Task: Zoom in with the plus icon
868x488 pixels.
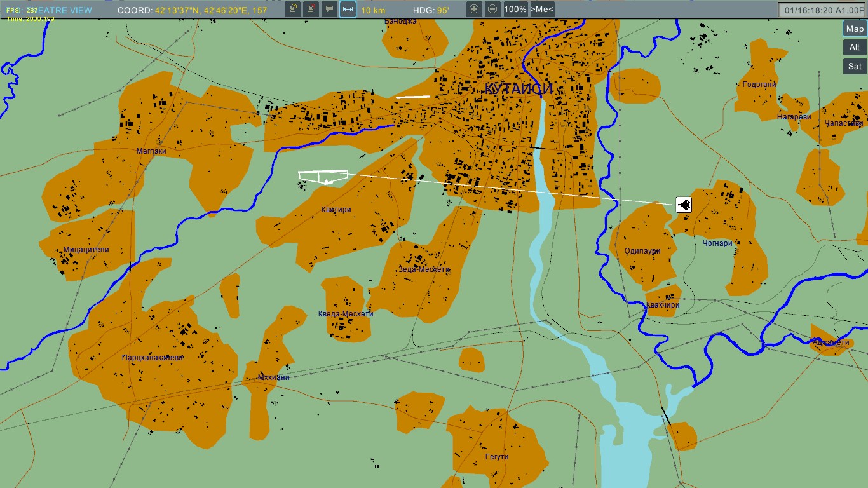Action: pos(474,10)
